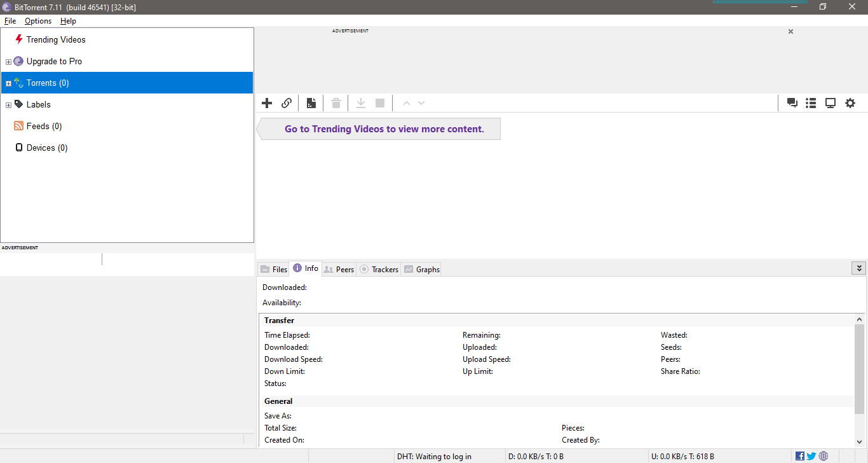
Task: Select Upgrade to Pro label in sidebar
Action: [x=54, y=61]
